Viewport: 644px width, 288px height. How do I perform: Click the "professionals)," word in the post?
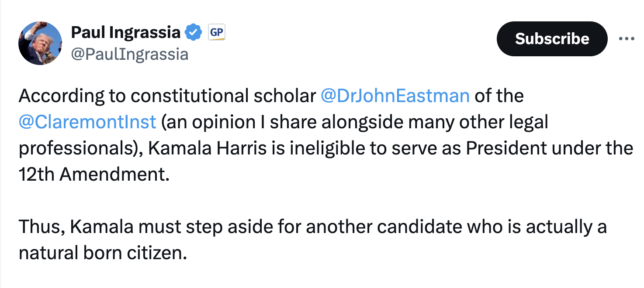pos(81,149)
